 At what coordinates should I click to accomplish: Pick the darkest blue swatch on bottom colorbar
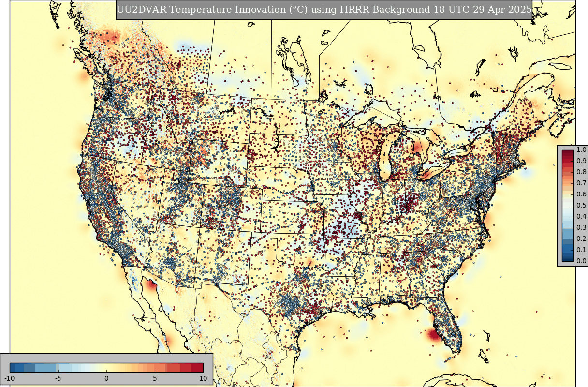[14, 367]
